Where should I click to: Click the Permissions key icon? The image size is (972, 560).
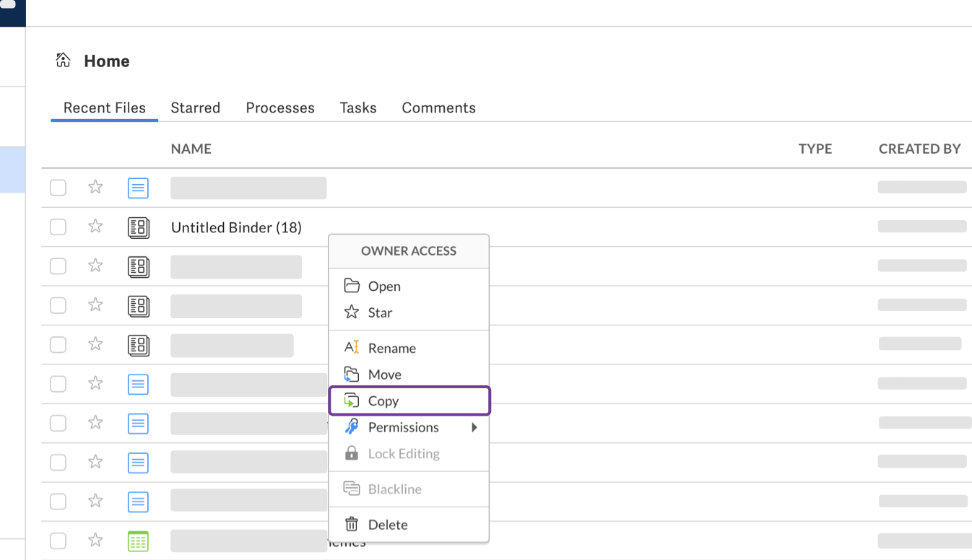coord(352,427)
